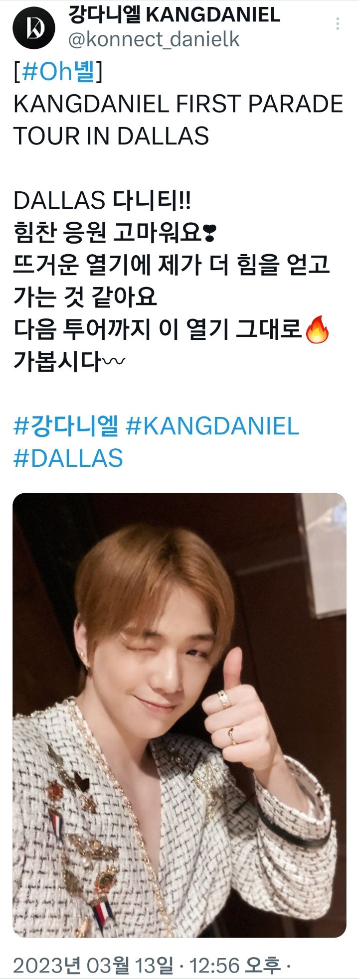Click the DALLAS 다니티!! line
The height and width of the screenshot is (980, 359).
(102, 201)
